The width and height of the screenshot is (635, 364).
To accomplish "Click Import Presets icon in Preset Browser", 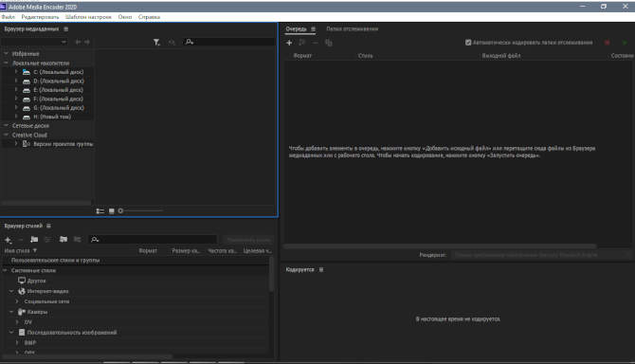I will click(x=63, y=240).
